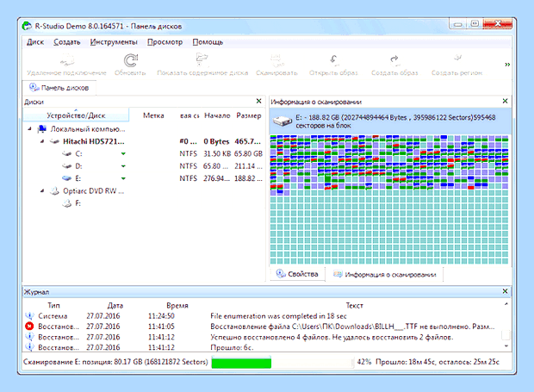Viewport: 534px width, 392px height.
Task: Click the Сканировать toolbar icon
Action: (x=276, y=60)
